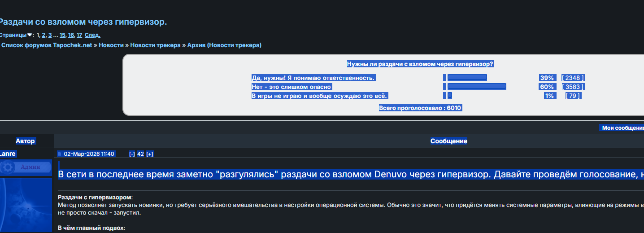The image size is (644, 233).
Task: Jump to page 15 of the topic
Action: pyautogui.click(x=62, y=35)
